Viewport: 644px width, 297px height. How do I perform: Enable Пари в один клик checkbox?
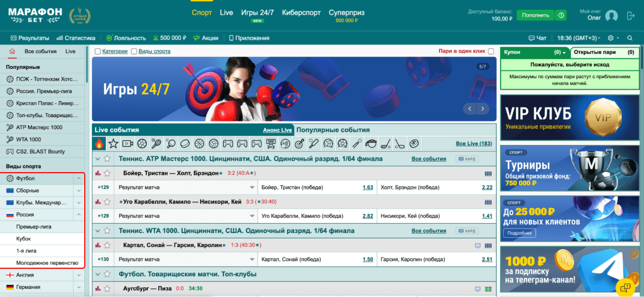(491, 52)
